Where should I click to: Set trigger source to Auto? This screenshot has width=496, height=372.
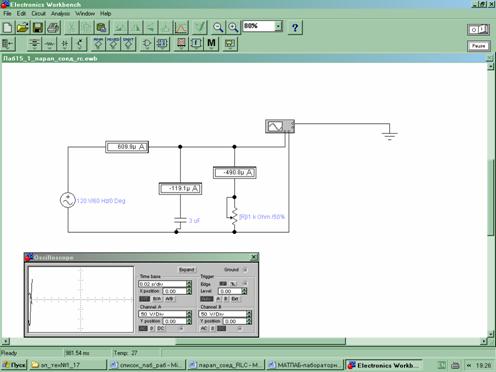207,299
